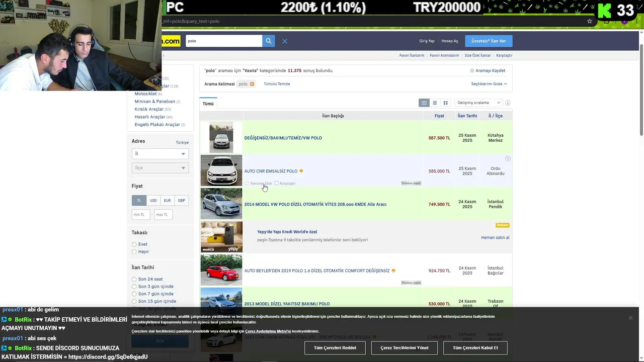The image size is (644, 362).
Task: Click the Kick logo in overlay
Action: click(x=604, y=11)
